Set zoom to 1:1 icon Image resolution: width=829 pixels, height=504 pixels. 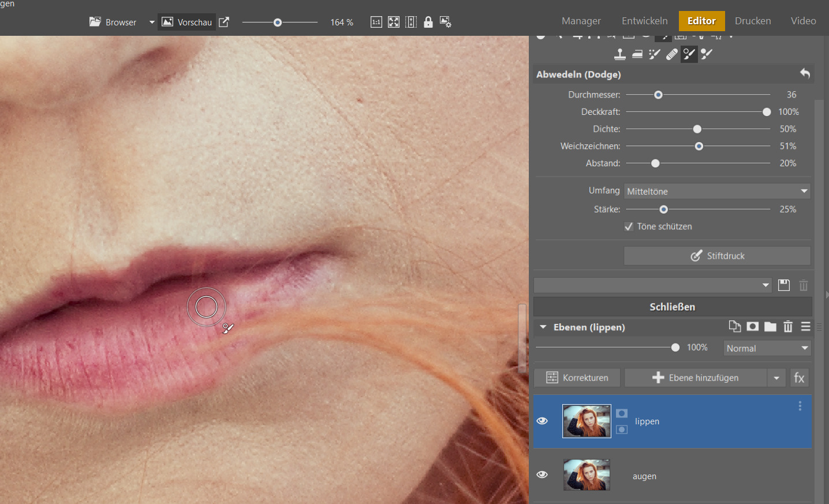[376, 22]
